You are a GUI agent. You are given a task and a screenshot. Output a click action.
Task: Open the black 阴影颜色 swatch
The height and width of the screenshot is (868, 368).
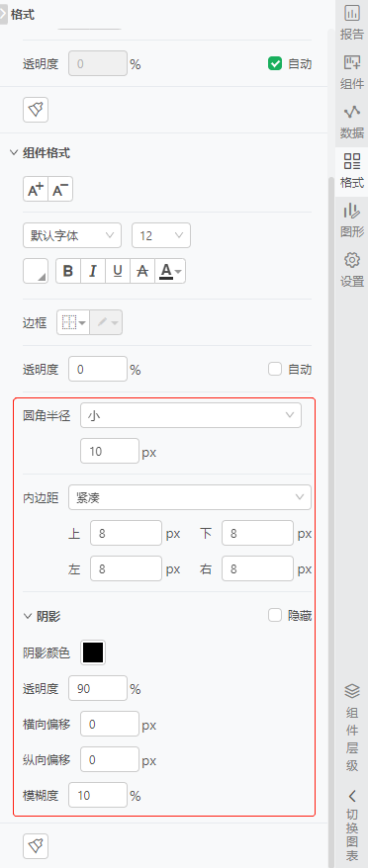[93, 652]
